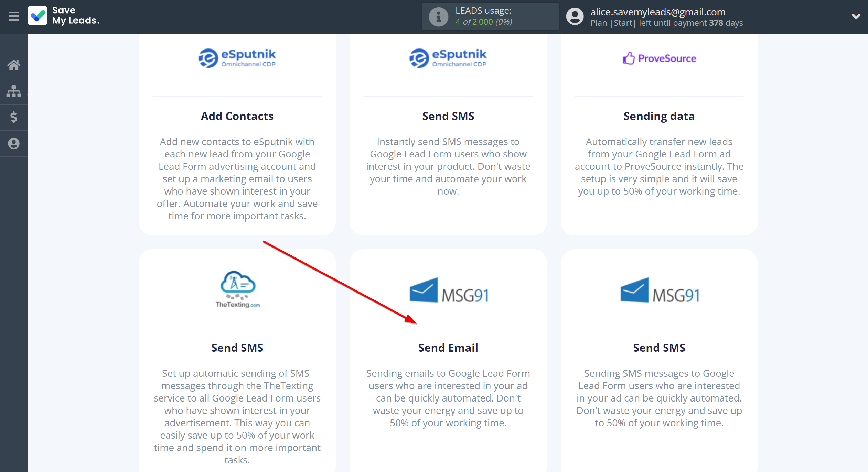Open the Add Contacts template
Viewport: 868px width, 472px height.
point(237,116)
